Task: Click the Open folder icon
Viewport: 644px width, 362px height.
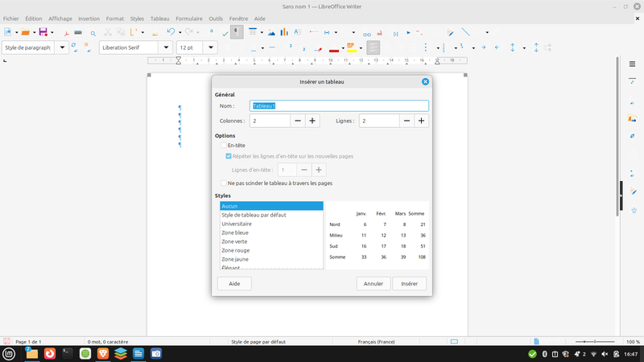Action: [25, 32]
